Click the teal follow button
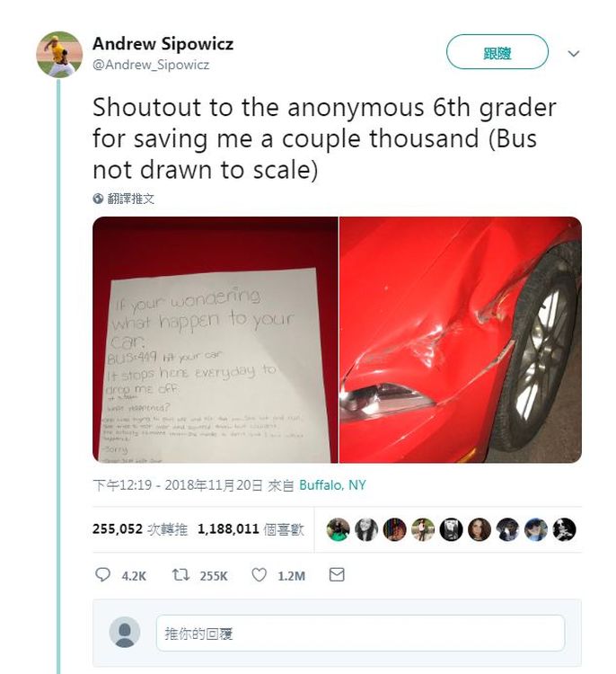Image resolution: width=616 pixels, height=674 pixels. (497, 52)
